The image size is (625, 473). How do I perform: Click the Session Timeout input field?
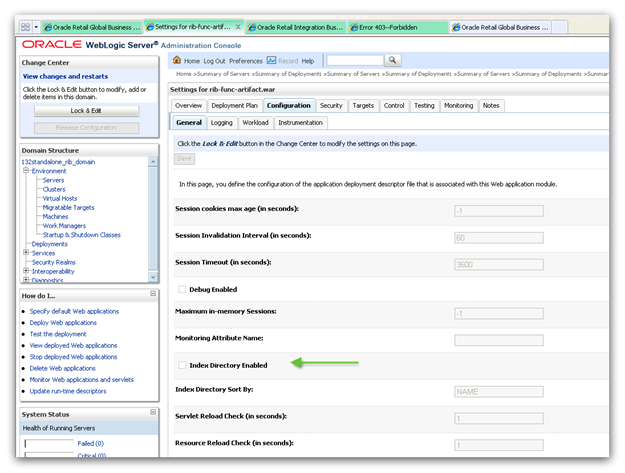tap(499, 265)
